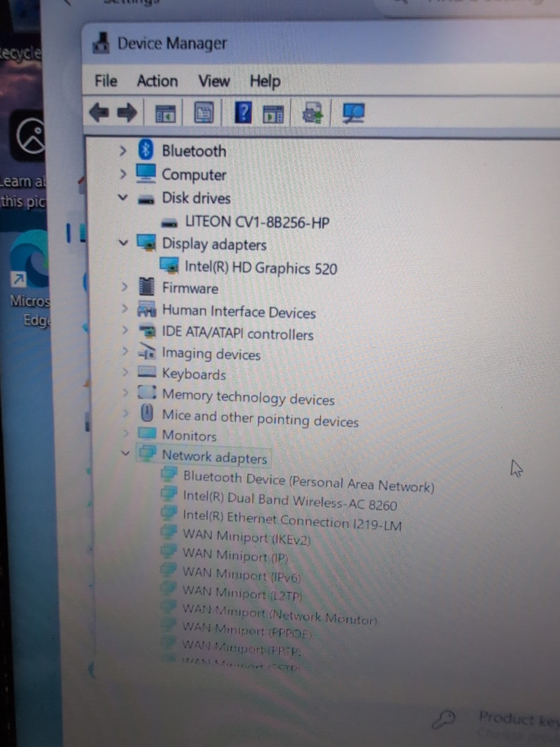Expand the Monitors category
Screen dimensions: 560x747
tap(126, 433)
